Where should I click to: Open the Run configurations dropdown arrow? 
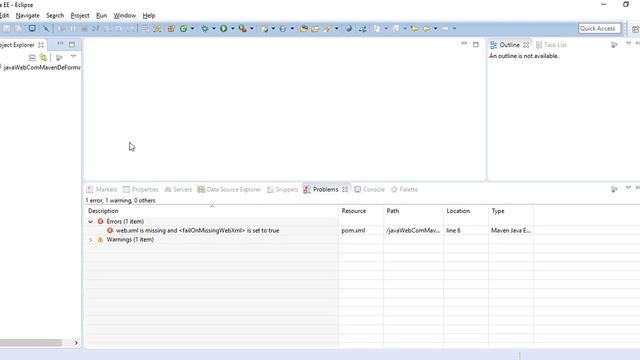[233, 29]
